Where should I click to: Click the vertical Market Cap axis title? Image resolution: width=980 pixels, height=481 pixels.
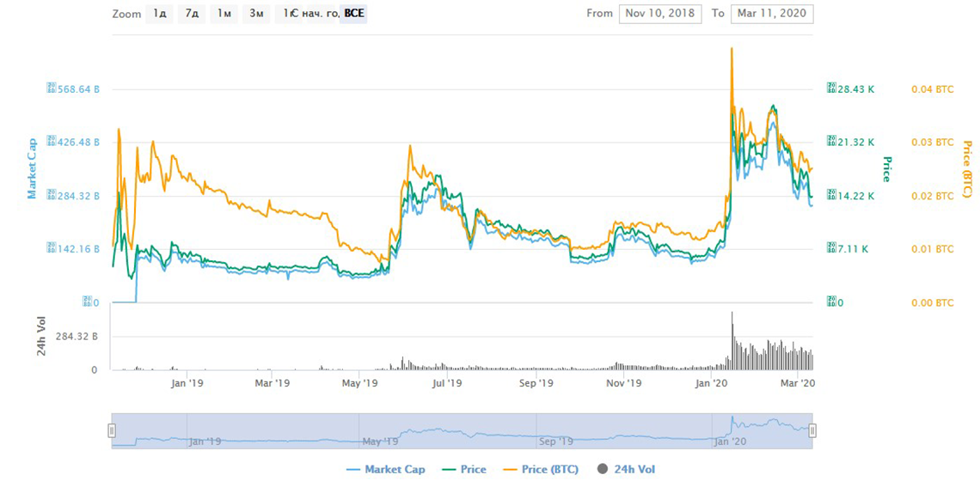(32, 168)
